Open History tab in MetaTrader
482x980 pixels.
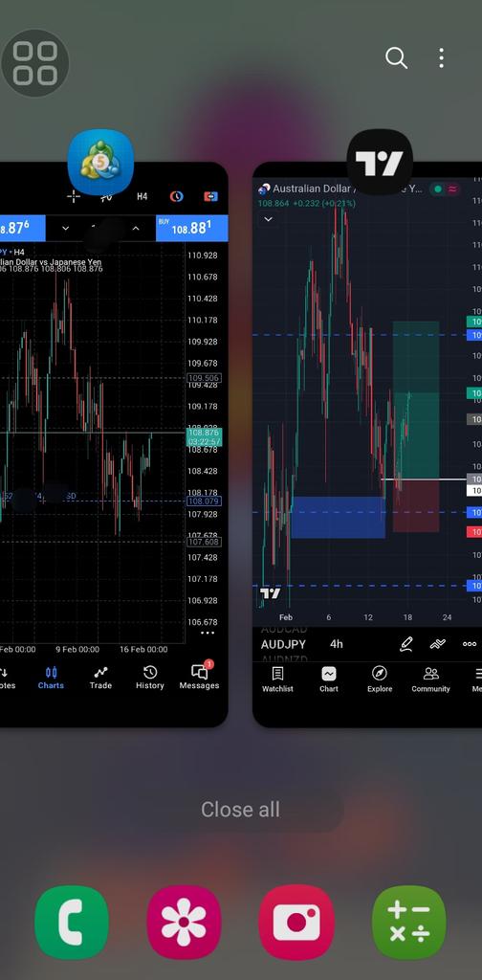150,678
